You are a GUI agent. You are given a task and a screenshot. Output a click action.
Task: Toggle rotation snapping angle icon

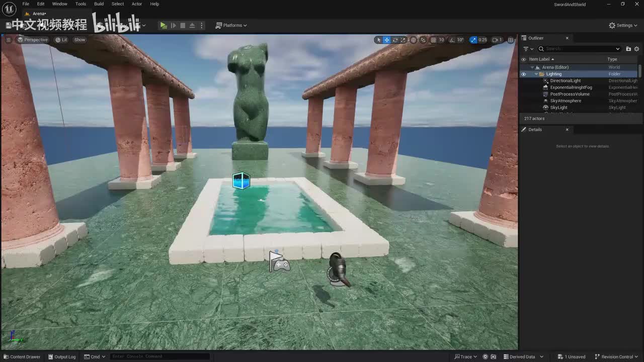click(452, 40)
